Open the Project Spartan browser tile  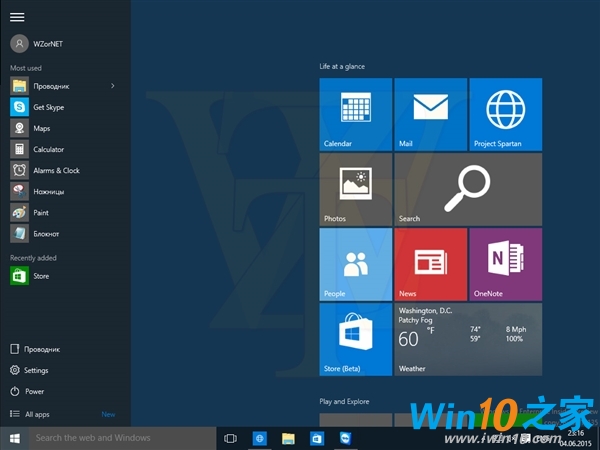505,114
